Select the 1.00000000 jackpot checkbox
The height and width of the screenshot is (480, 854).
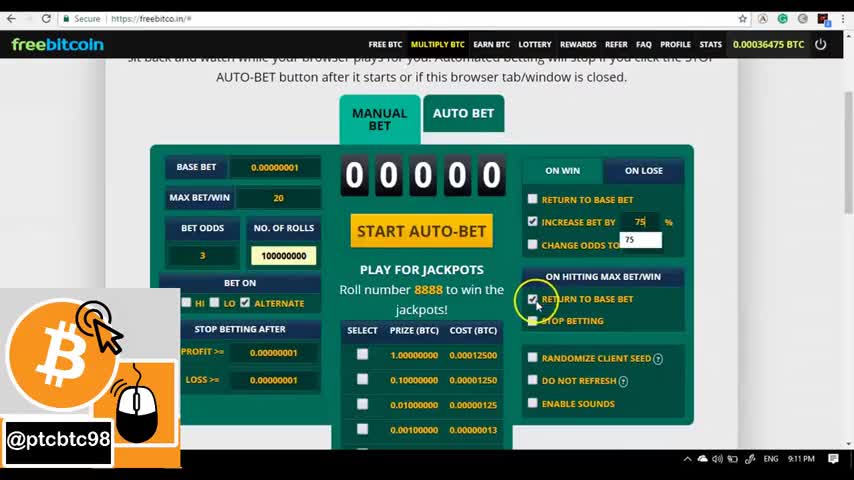pos(362,354)
